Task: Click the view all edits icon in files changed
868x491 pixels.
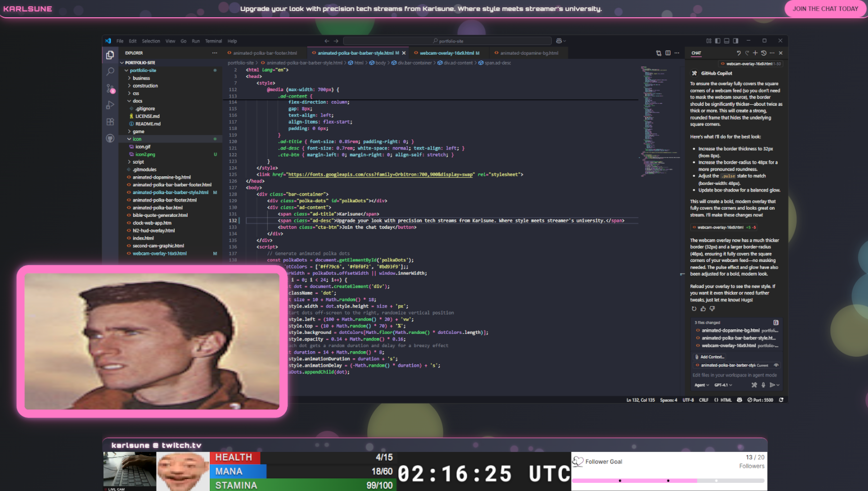Action: tap(776, 322)
